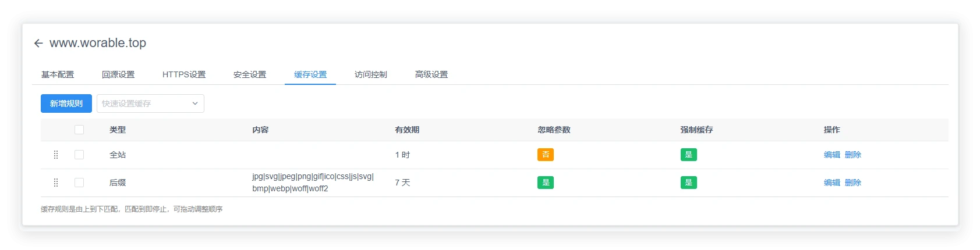This screenshot has height=250, width=980.
Task: Open the 快速设置缓存 dropdown
Action: click(150, 103)
